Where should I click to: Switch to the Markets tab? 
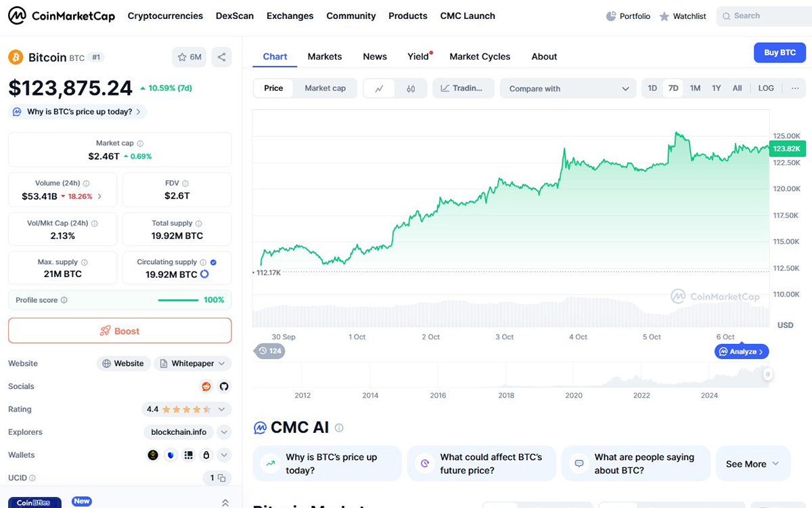pyautogui.click(x=325, y=57)
